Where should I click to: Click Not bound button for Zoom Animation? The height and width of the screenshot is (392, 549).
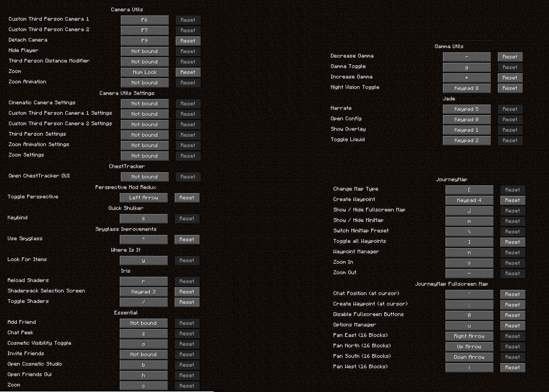click(x=145, y=83)
